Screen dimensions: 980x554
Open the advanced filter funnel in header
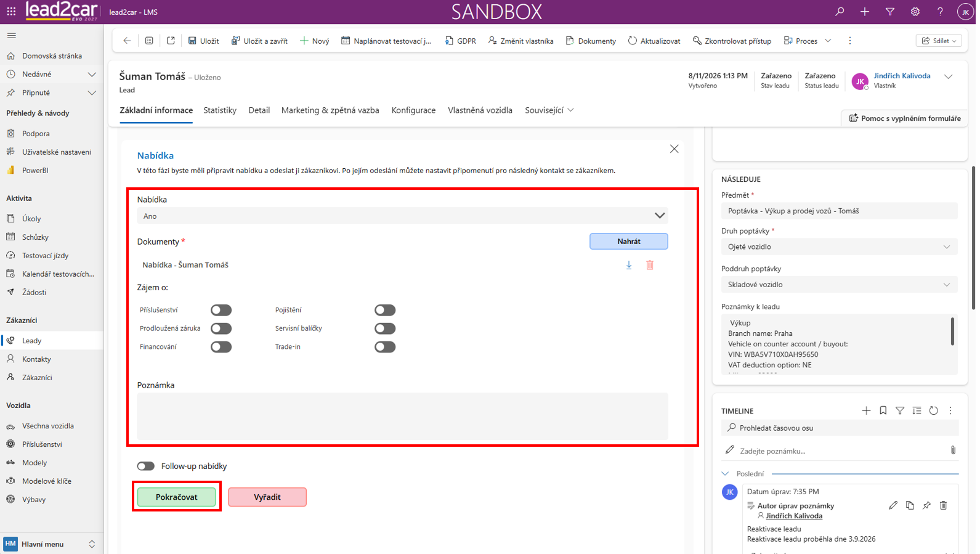[x=890, y=12]
